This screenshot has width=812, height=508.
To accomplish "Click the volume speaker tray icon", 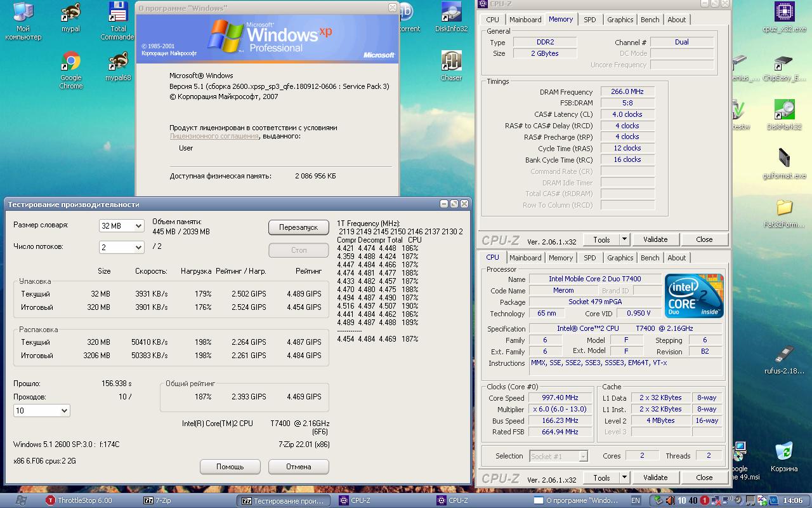I will click(x=670, y=500).
